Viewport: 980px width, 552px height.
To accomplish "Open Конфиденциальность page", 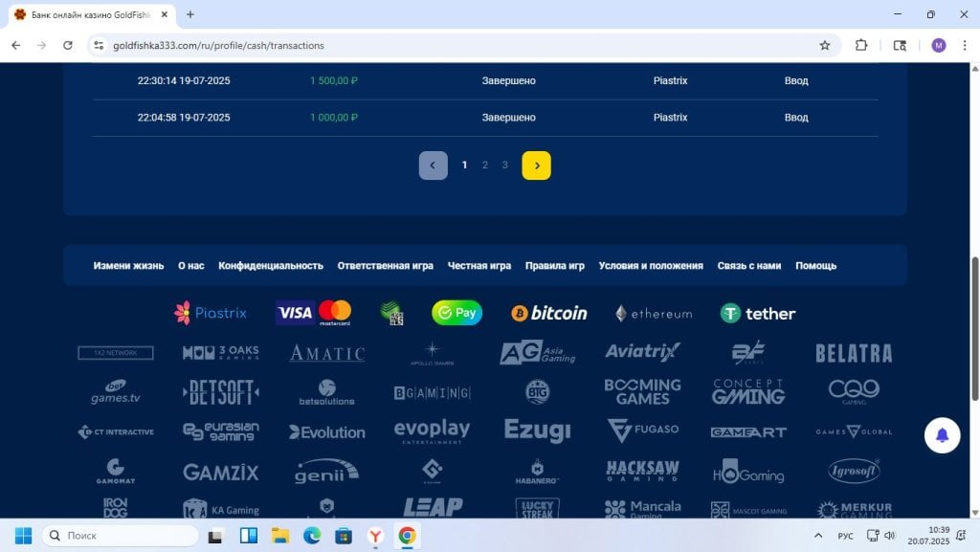I will click(x=271, y=265).
